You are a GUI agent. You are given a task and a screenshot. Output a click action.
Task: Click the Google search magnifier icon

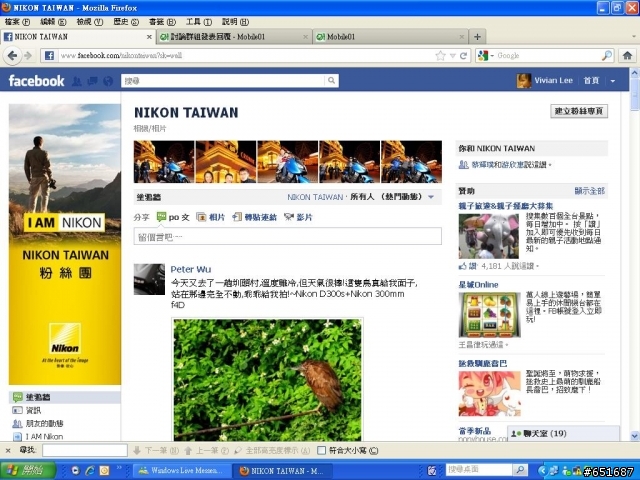[x=607, y=56]
